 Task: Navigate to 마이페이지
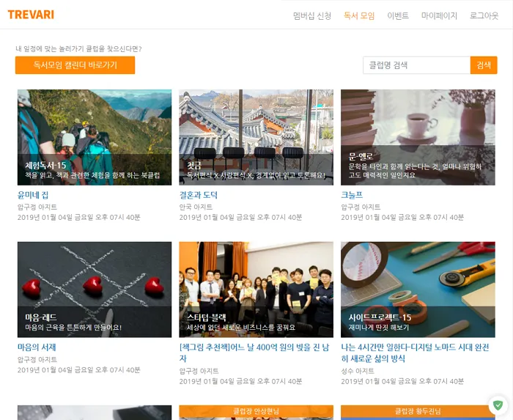pyautogui.click(x=439, y=15)
